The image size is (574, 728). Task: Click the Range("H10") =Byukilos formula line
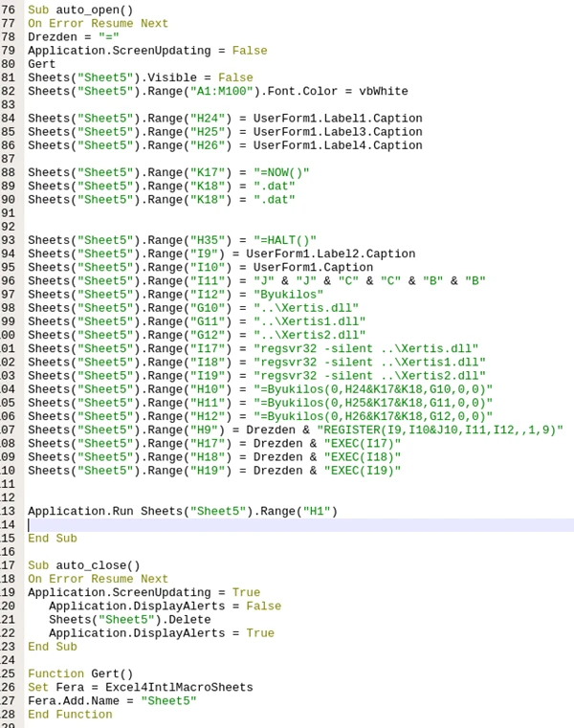point(260,389)
